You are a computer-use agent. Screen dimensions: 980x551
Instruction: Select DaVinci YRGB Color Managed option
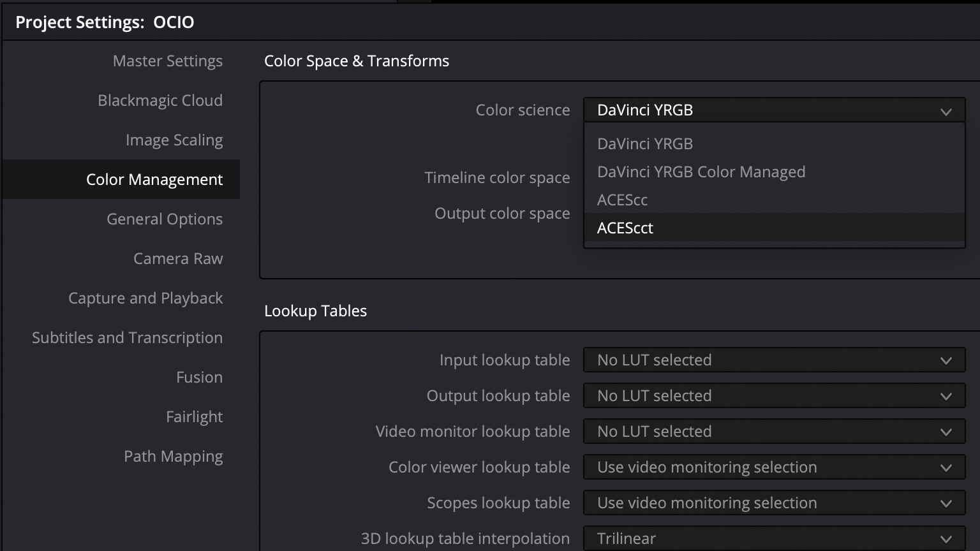pyautogui.click(x=701, y=172)
